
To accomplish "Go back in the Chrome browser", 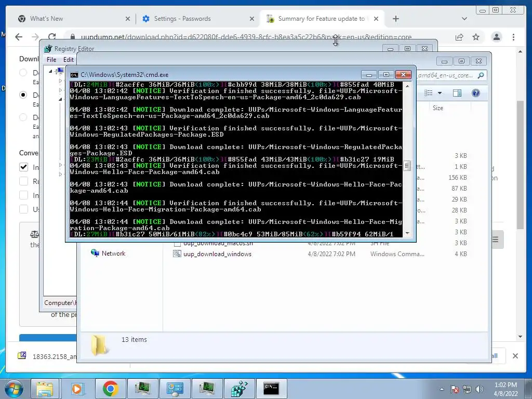I will pos(19,37).
